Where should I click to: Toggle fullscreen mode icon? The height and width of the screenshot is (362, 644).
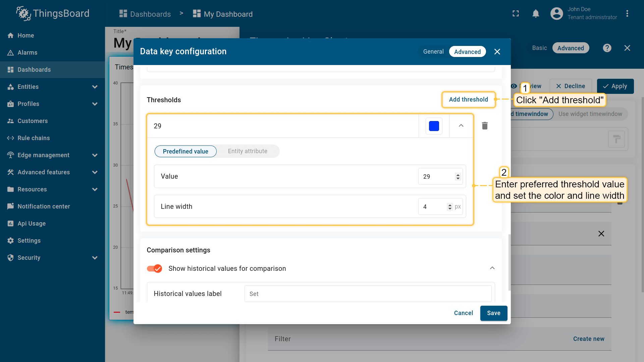pos(516,14)
